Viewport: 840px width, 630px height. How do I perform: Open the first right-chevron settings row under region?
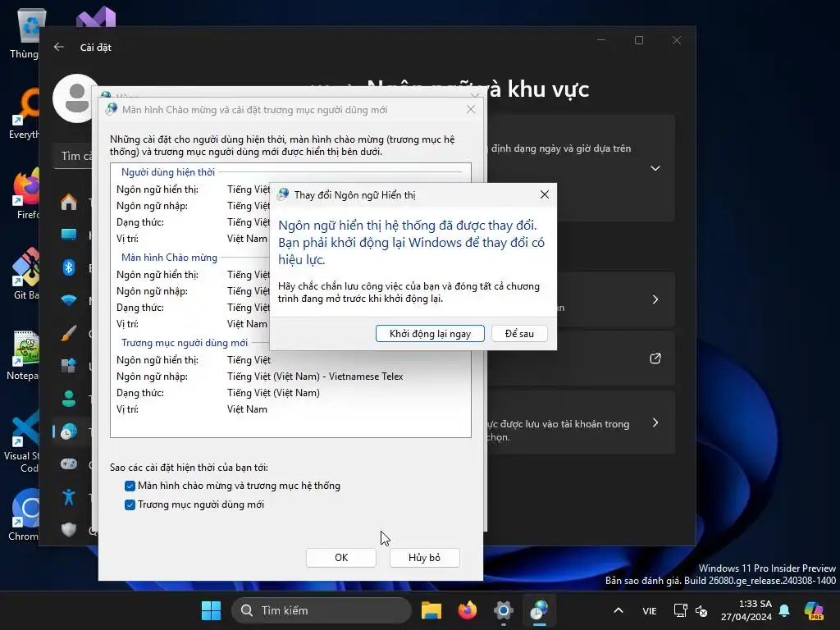coord(655,299)
